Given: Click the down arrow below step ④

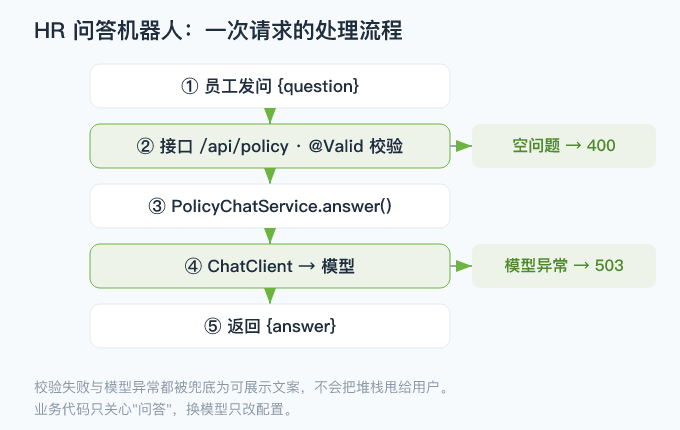Looking at the screenshot, I should pyautogui.click(x=270, y=296).
